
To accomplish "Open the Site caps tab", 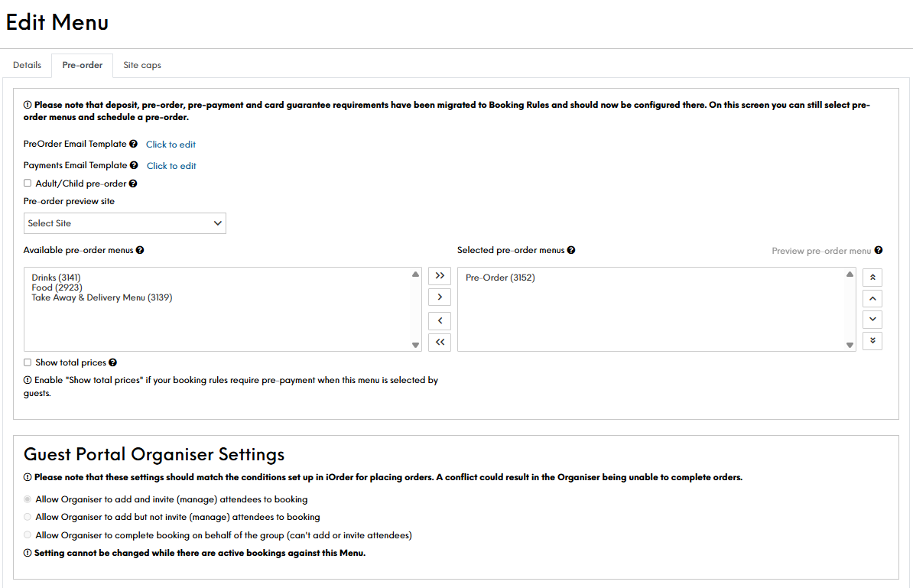I will [x=142, y=65].
